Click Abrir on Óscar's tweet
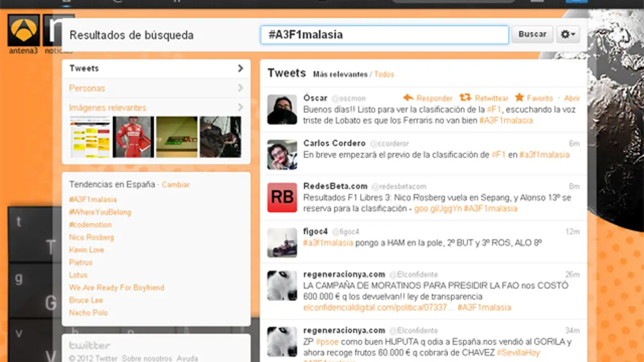This screenshot has height=362, width=644. (572, 99)
